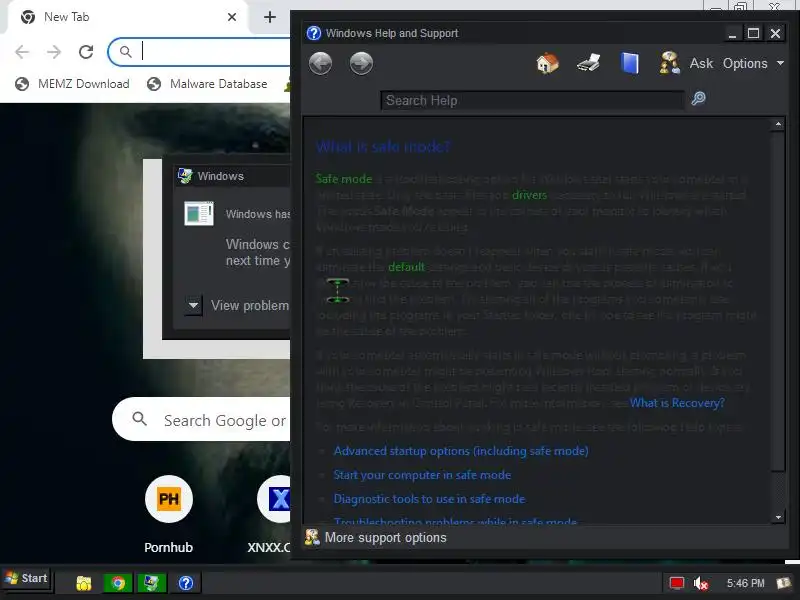800x600 pixels.
Task: Click tray icon right of clock
Action: point(783,583)
